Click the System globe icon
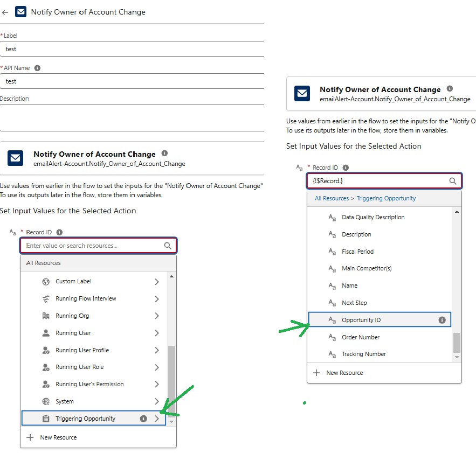This screenshot has width=476, height=453. coord(46,401)
